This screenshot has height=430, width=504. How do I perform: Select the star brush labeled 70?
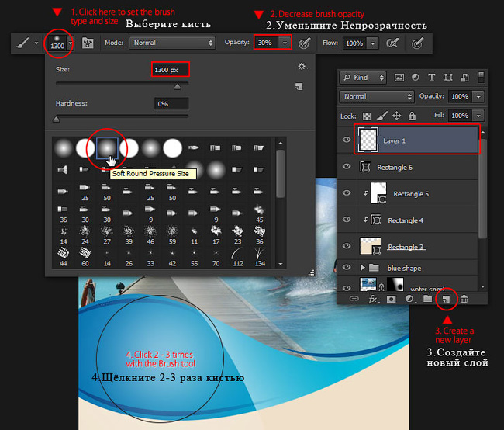(216, 257)
